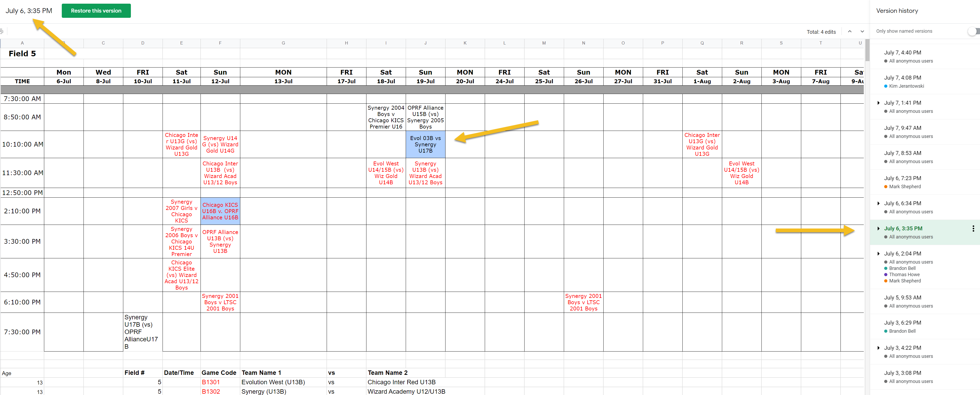Select the July 7, 4:08 PM version

click(925, 81)
